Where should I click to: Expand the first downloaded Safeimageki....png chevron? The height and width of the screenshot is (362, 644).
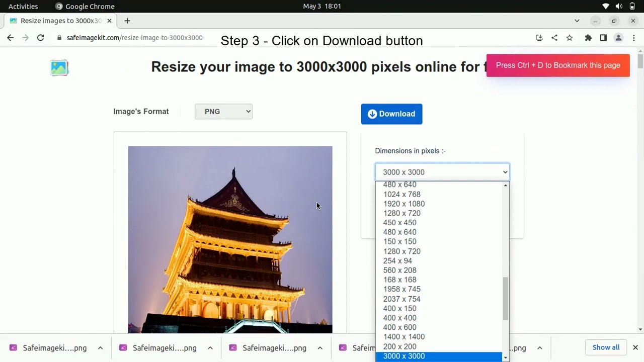click(100, 347)
